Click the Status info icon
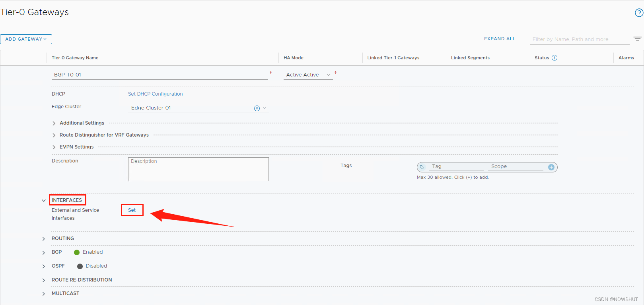The width and height of the screenshot is (644, 305). 555,58
